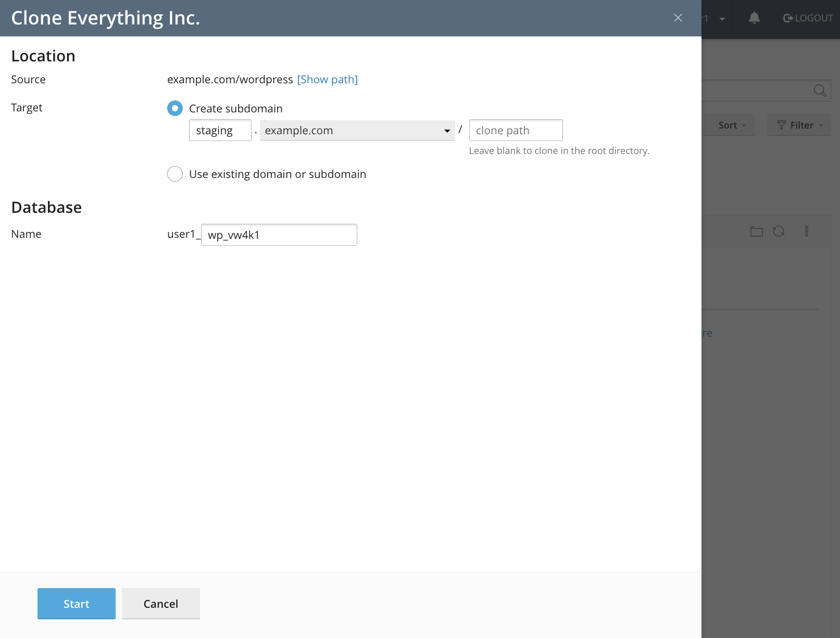Refresh the listing with the sync icon
This screenshot has height=638, width=840.
click(x=780, y=231)
